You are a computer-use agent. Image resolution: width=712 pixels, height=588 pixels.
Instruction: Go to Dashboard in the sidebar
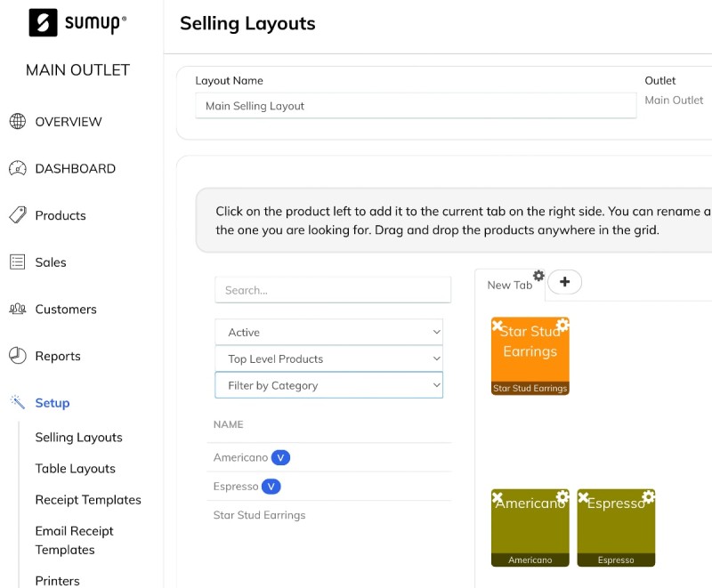(x=75, y=169)
